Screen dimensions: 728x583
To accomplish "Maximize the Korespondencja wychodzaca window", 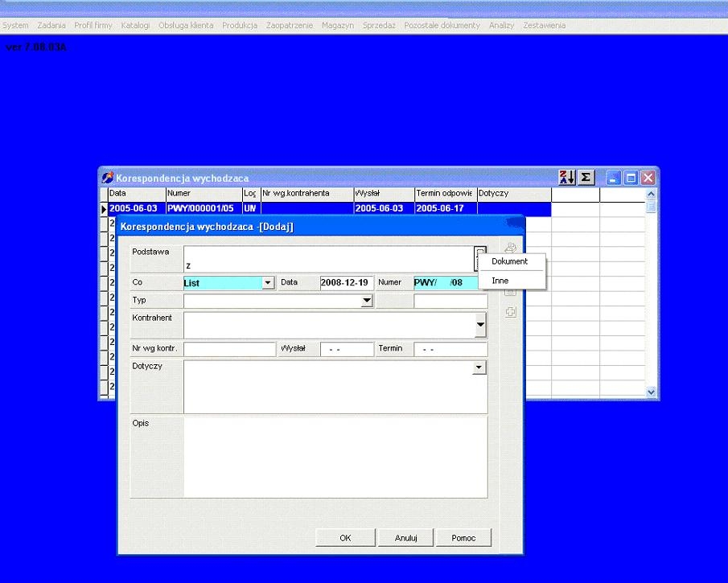I will point(631,178).
